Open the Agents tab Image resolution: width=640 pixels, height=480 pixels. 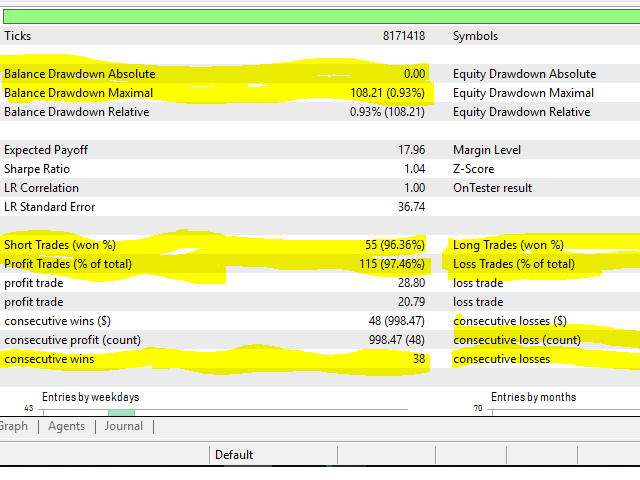point(67,426)
